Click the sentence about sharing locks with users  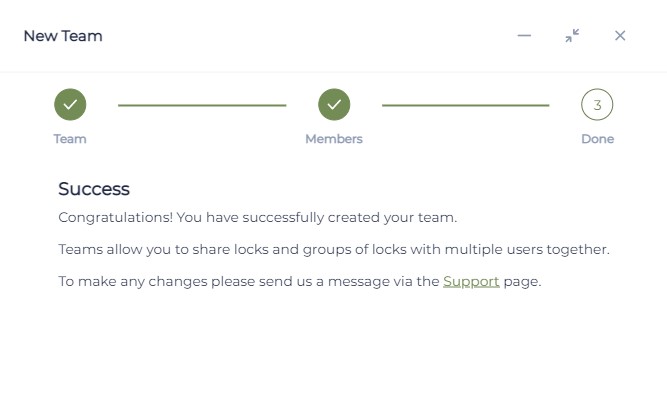pos(334,249)
